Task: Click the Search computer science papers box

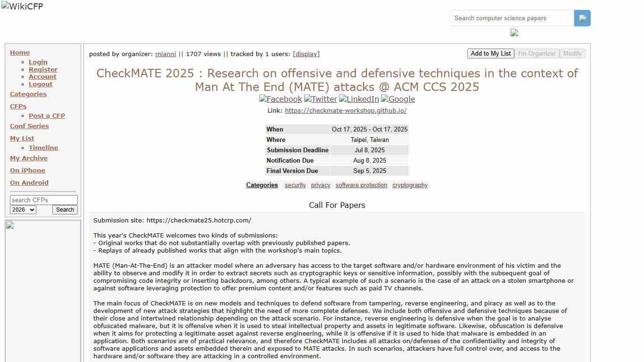Action: (x=511, y=18)
